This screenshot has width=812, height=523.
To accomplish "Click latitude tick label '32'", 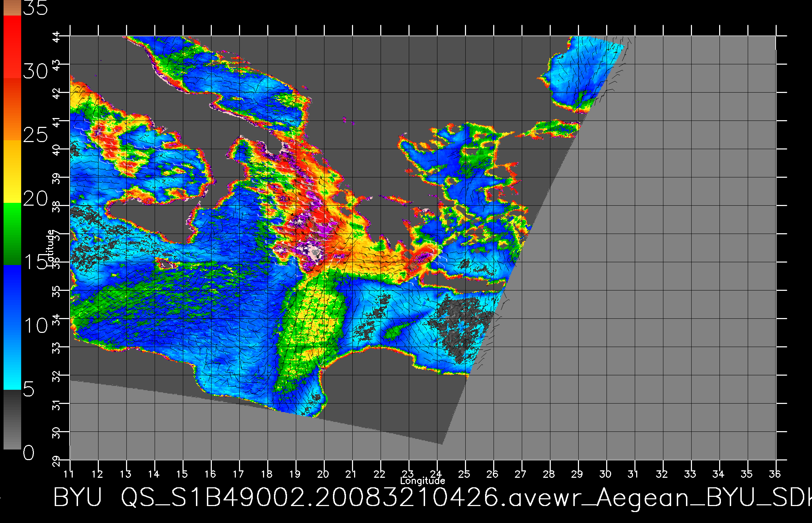I will [56, 376].
